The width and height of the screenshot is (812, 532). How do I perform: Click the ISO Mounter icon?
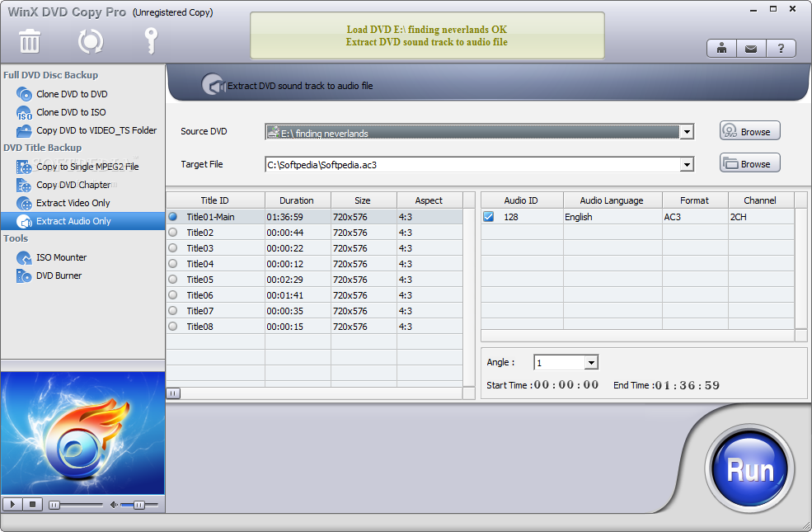tap(24, 257)
